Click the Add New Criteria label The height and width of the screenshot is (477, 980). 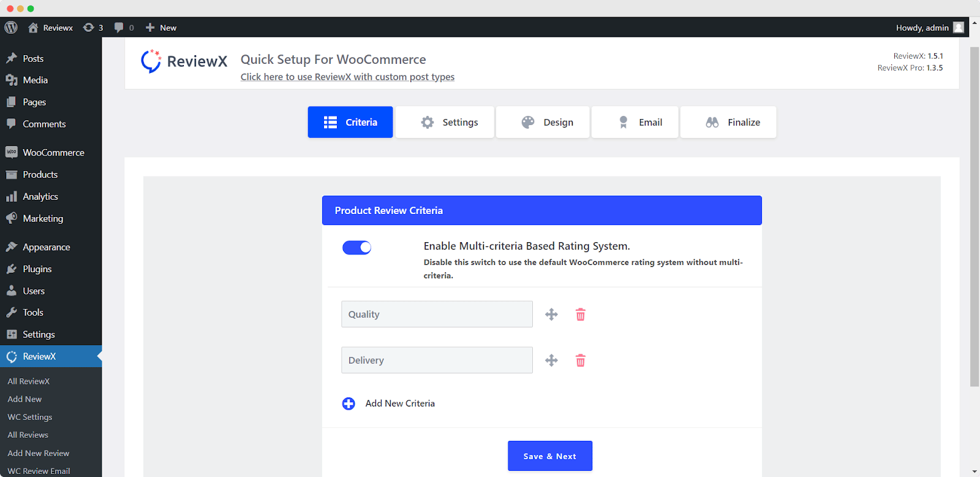pyautogui.click(x=400, y=403)
